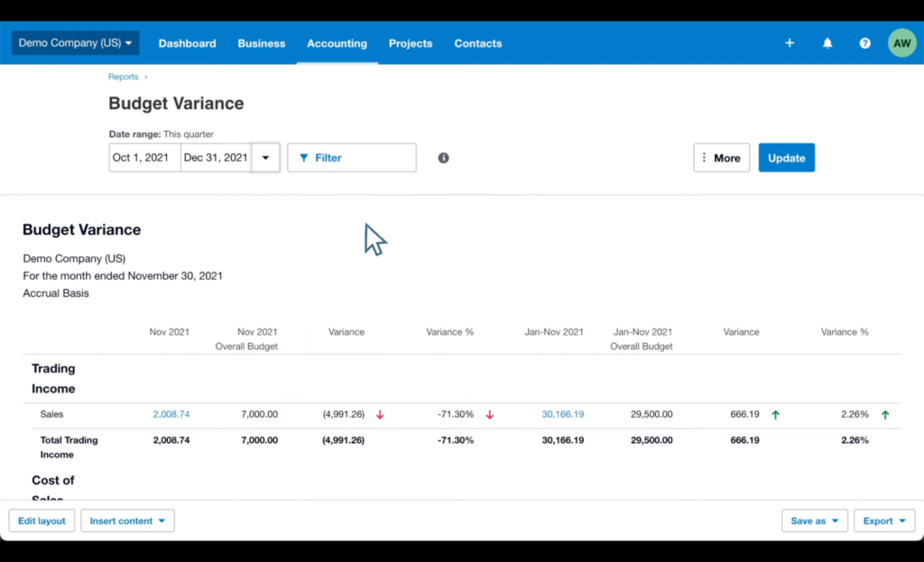924x562 pixels.
Task: Click the Update button
Action: click(x=786, y=157)
